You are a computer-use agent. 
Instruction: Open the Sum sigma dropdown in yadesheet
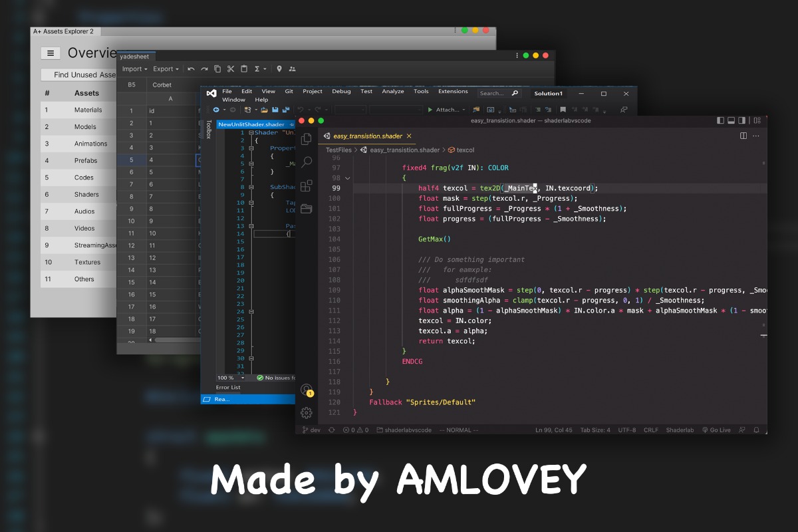click(261, 68)
